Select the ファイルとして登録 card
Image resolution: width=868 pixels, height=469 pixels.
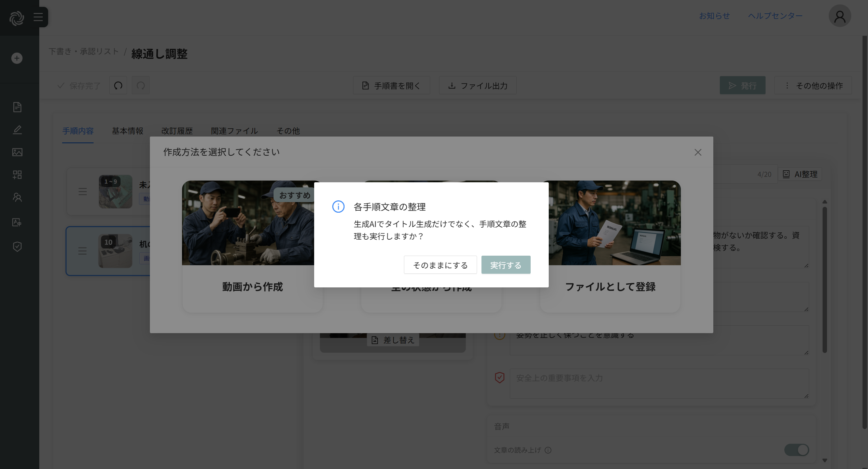(610, 286)
